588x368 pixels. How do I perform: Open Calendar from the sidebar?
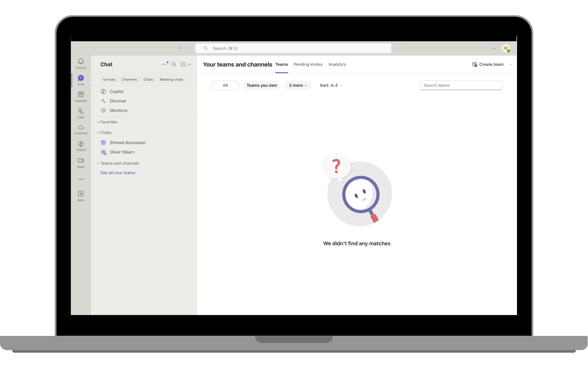tap(81, 97)
